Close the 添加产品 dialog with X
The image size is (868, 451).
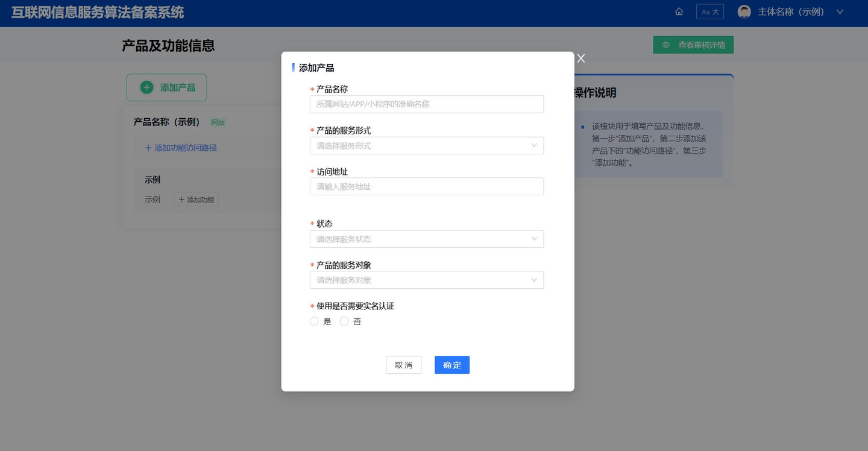pyautogui.click(x=581, y=58)
